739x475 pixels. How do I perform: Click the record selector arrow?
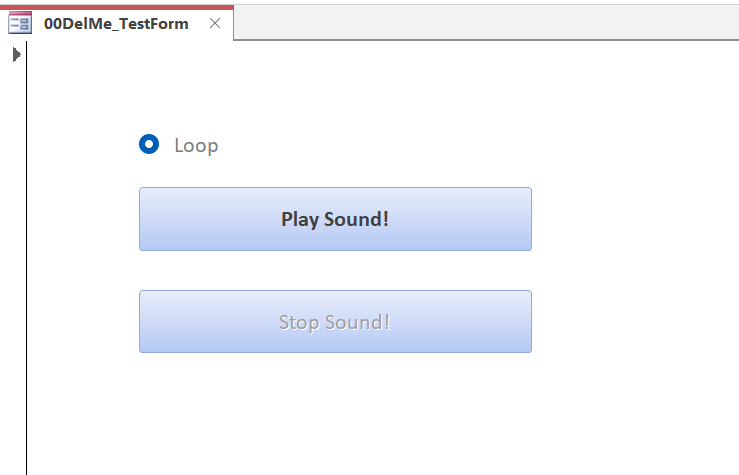click(16, 54)
